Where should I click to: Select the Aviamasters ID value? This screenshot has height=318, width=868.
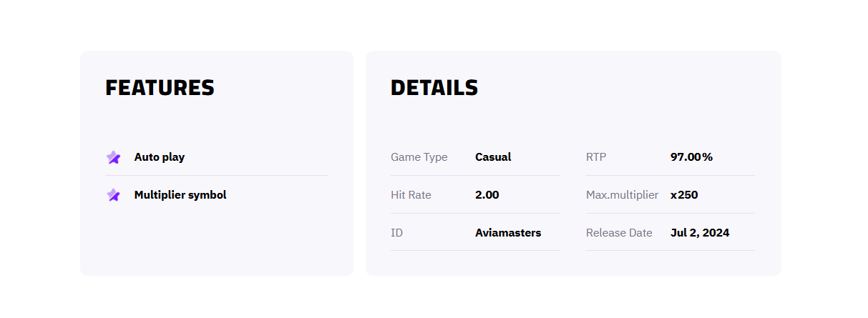click(x=508, y=232)
